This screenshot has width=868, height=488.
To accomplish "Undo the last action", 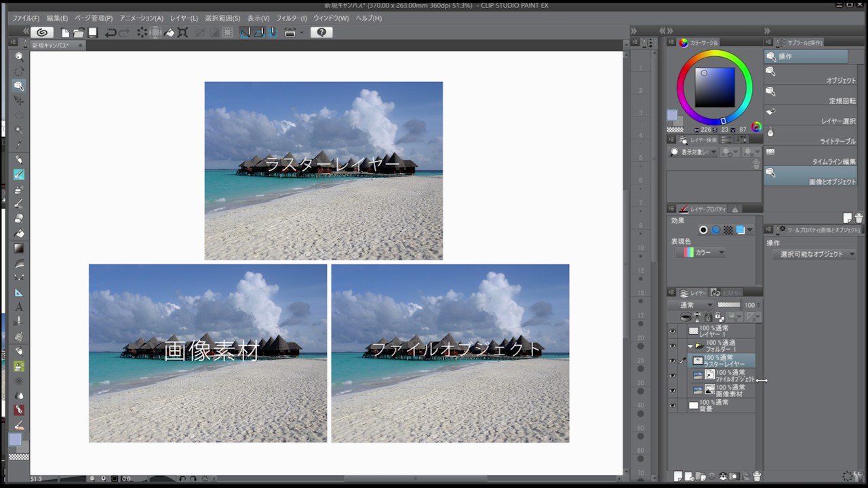I will 111,32.
